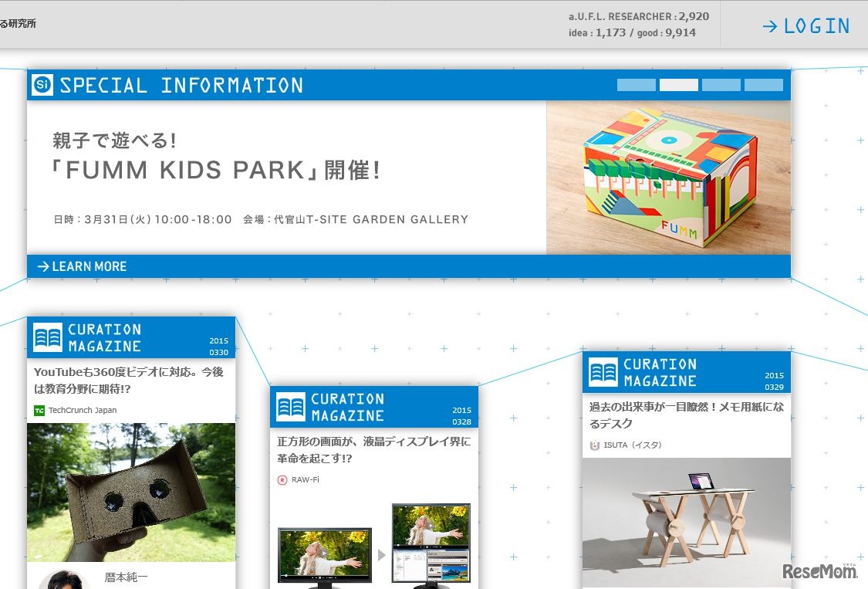Click book icon on the 0329 Curation Magazine card
Viewport: 868px width, 589px height.
(x=603, y=372)
